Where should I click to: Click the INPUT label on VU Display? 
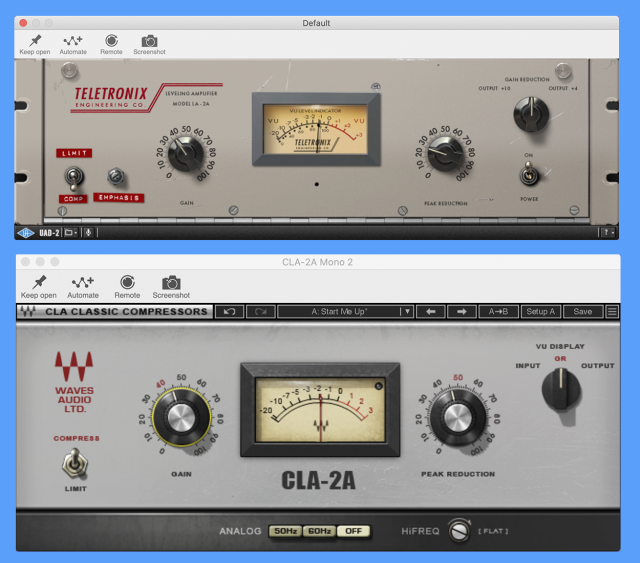(528, 366)
